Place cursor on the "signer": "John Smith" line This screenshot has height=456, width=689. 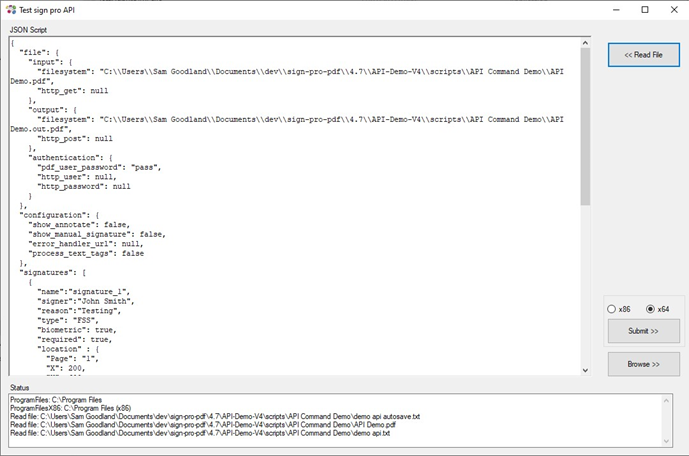click(x=92, y=300)
